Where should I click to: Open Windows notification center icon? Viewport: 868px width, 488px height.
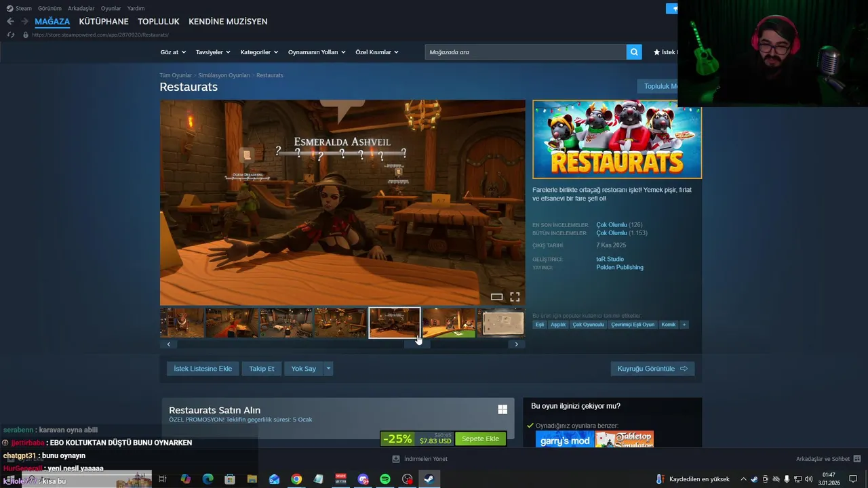(x=853, y=479)
